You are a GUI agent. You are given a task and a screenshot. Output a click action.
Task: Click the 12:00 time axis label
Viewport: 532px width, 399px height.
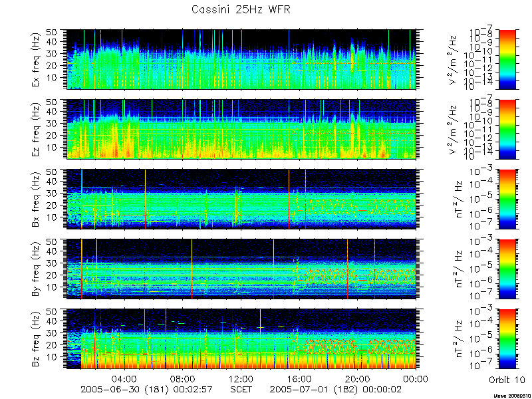click(241, 378)
